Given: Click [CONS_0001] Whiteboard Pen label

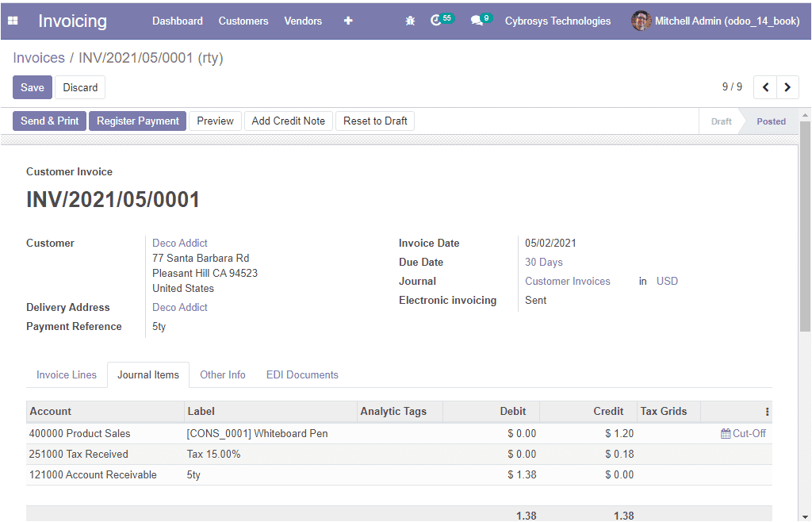Looking at the screenshot, I should [x=258, y=433].
